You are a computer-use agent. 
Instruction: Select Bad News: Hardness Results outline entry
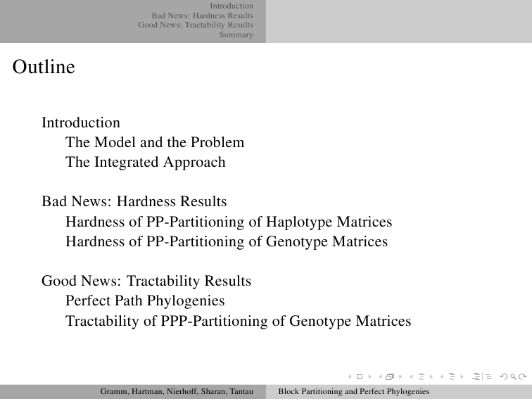134,201
